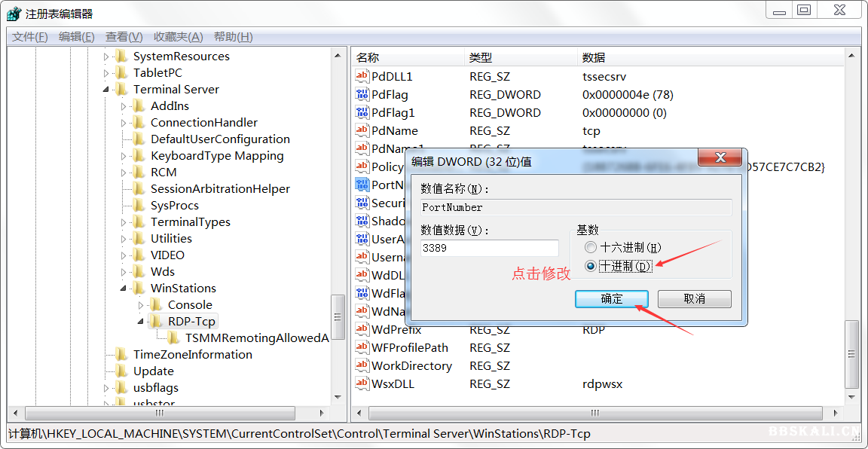
Task: Collapse the WinStations tree node
Action: click(x=124, y=289)
